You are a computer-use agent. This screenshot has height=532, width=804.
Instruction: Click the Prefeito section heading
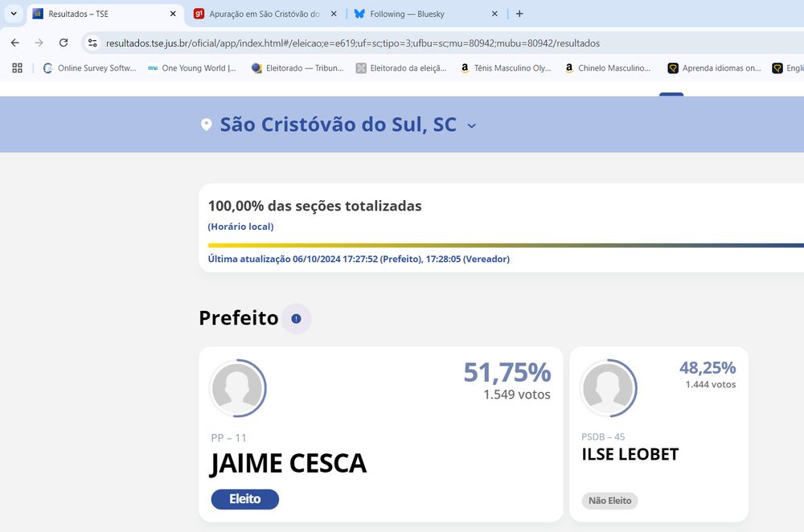[x=239, y=317]
